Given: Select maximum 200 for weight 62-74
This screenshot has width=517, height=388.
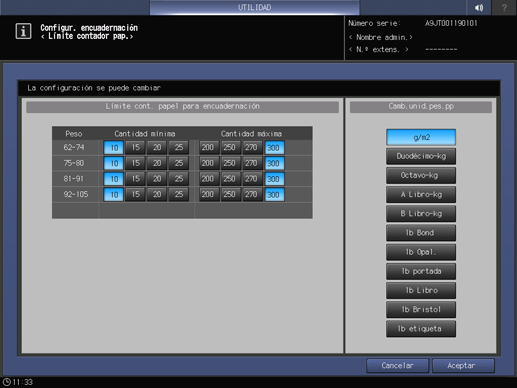Looking at the screenshot, I should [x=209, y=147].
